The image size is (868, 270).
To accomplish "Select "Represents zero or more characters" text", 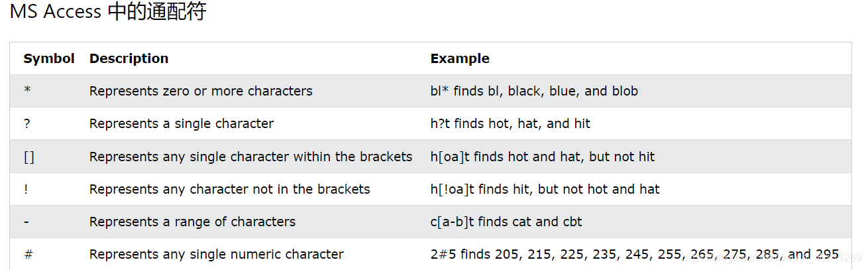I will pos(201,91).
